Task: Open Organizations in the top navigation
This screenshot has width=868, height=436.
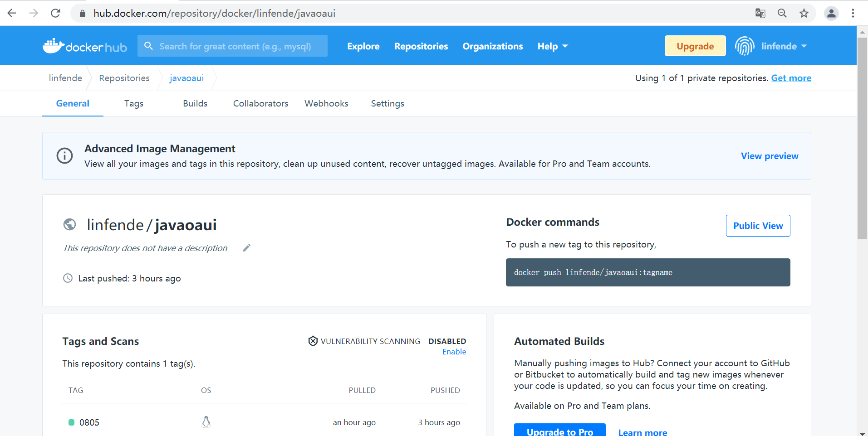Action: pyautogui.click(x=493, y=46)
